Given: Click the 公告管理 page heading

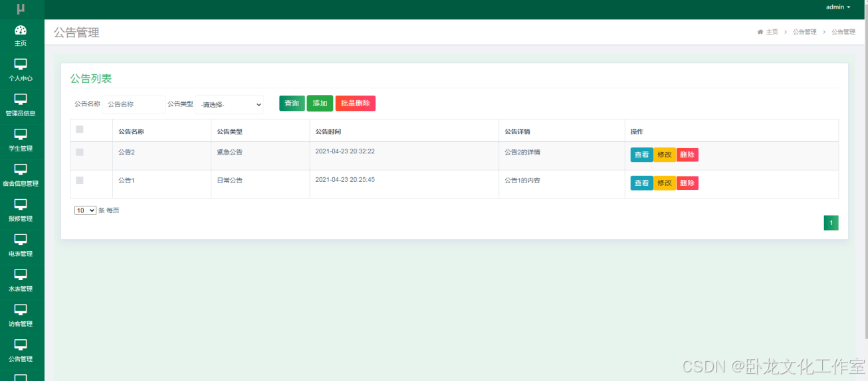Looking at the screenshot, I should pos(76,33).
